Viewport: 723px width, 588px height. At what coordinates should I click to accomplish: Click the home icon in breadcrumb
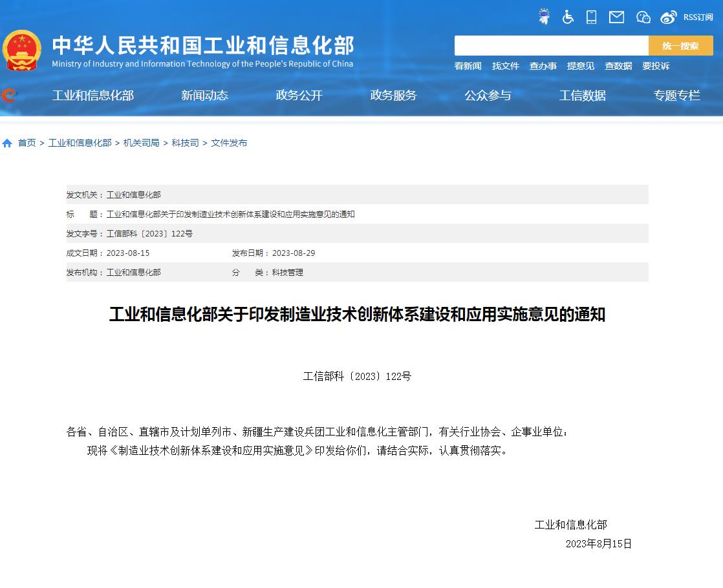tap(7, 143)
